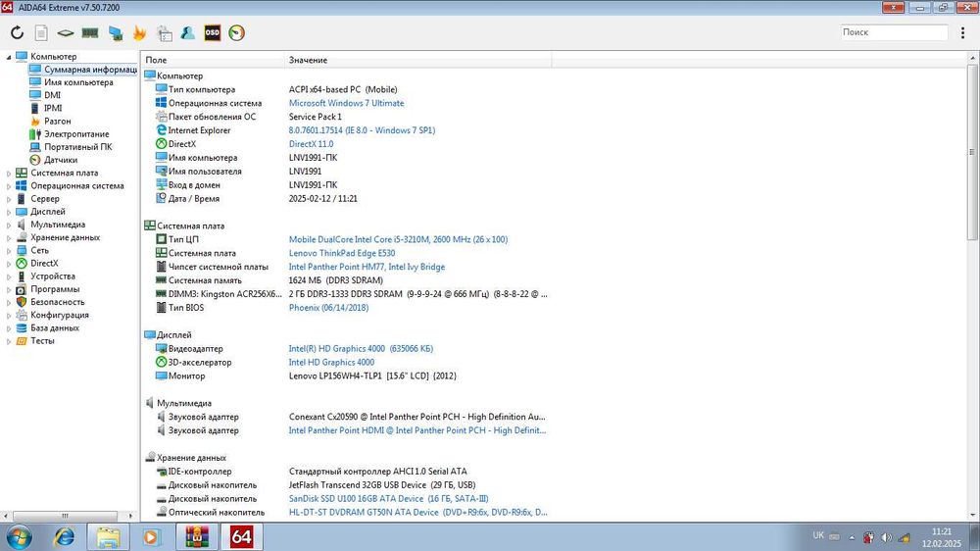Screen dimensions: 980x551
Task: Select the LNV1991-ПК computer name value
Action: 314,158
